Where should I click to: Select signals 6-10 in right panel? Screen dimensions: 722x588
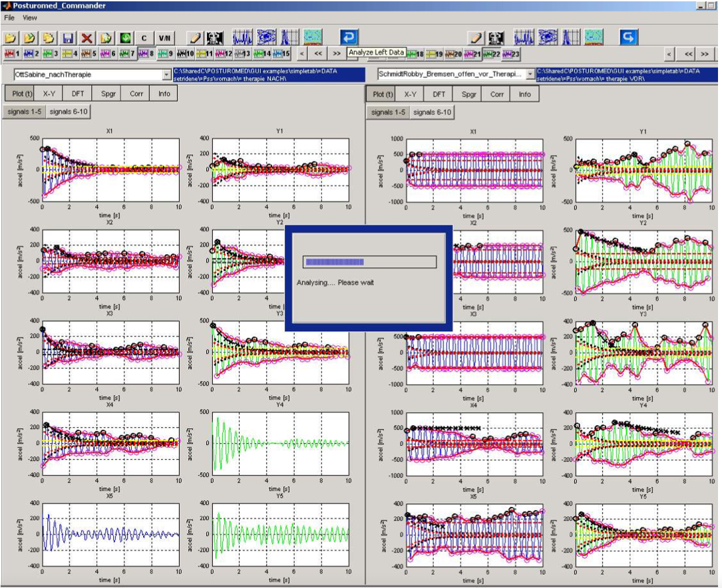432,112
